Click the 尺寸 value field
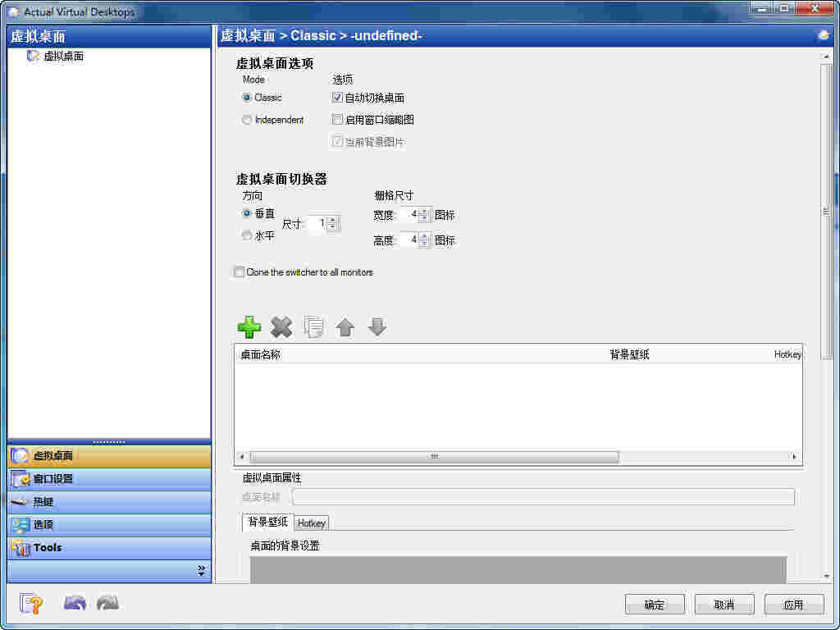The height and width of the screenshot is (630, 840). [318, 223]
